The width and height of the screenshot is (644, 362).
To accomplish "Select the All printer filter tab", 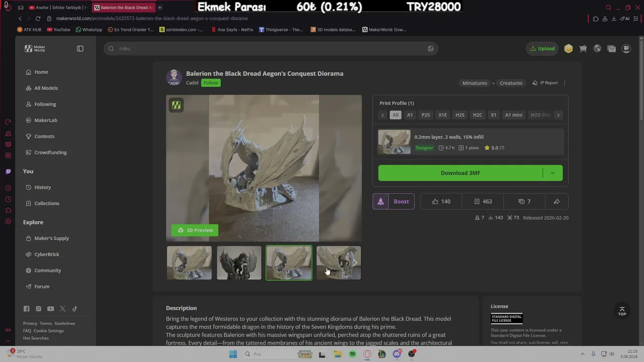I will (395, 115).
